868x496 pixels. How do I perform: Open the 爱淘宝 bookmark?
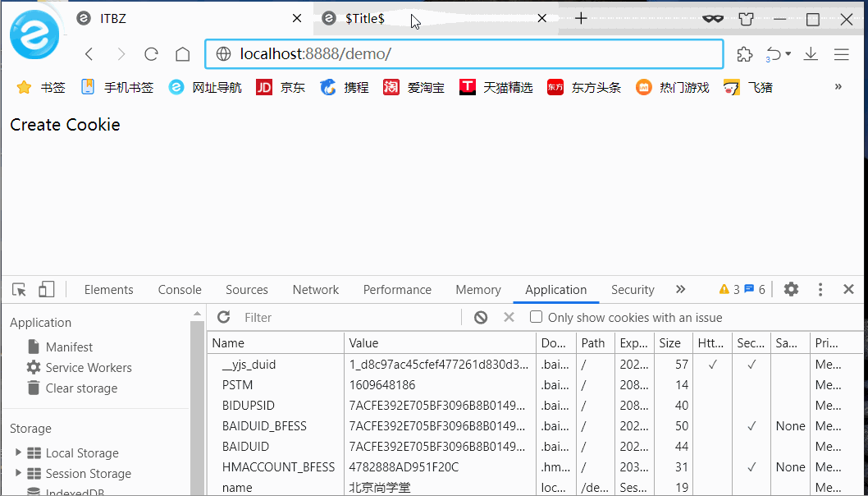point(414,87)
